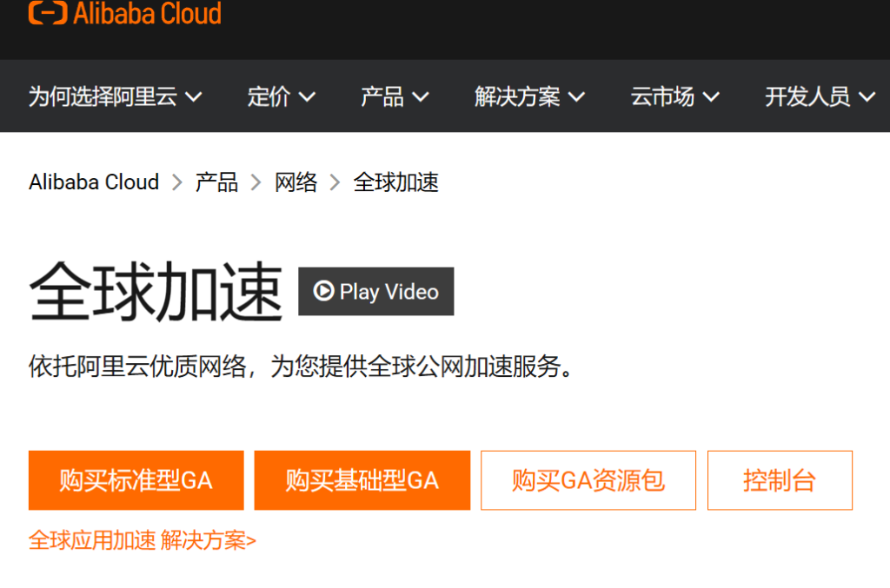Expand the 产品 menu chevron
This screenshot has height=588, width=890.
pos(421,97)
